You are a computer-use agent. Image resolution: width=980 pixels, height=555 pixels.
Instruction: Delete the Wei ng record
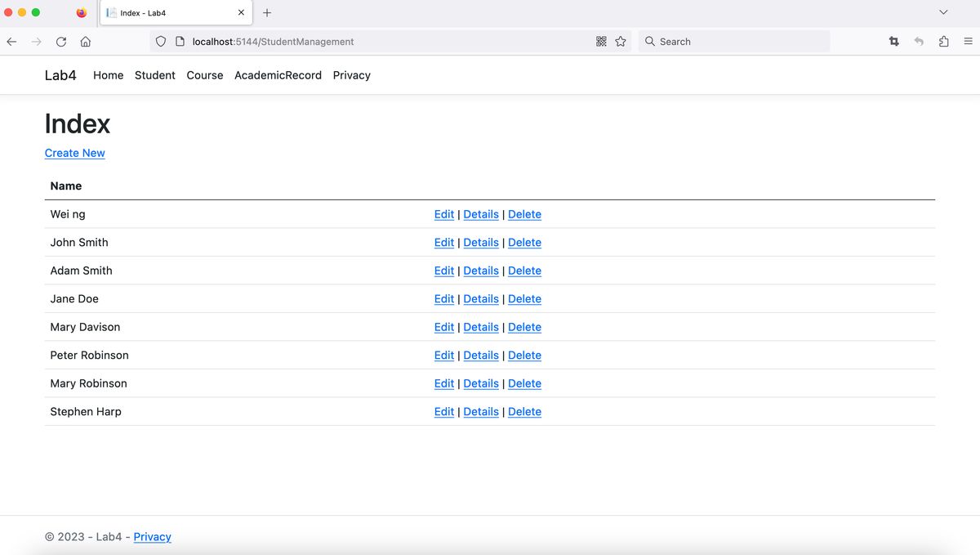[524, 214]
